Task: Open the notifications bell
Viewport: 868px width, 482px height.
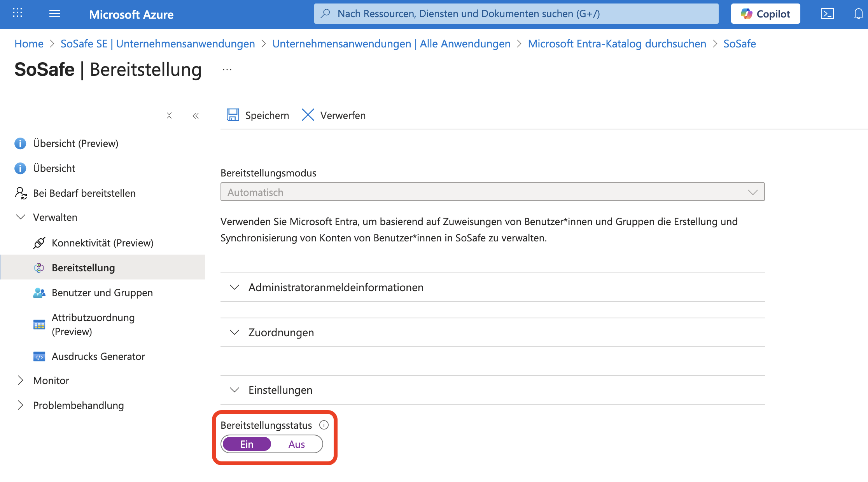Action: pyautogui.click(x=858, y=14)
